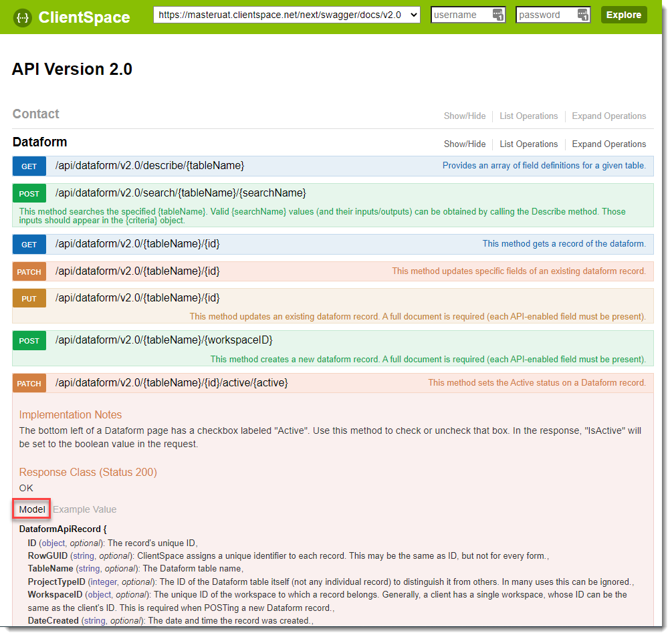Expand 'This method updates specific fields' operation
The width and height of the screenshot is (672, 637).
point(519,271)
